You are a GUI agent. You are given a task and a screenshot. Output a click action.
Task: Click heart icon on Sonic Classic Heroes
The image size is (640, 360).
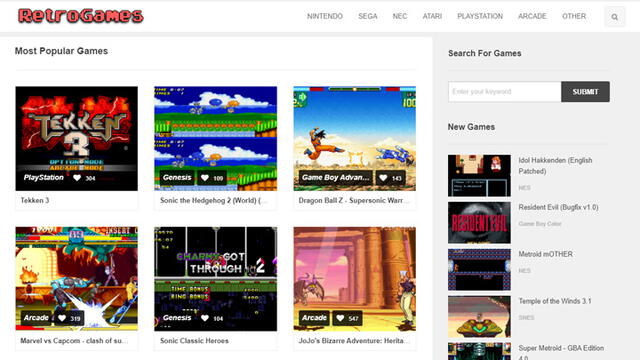pyautogui.click(x=205, y=318)
